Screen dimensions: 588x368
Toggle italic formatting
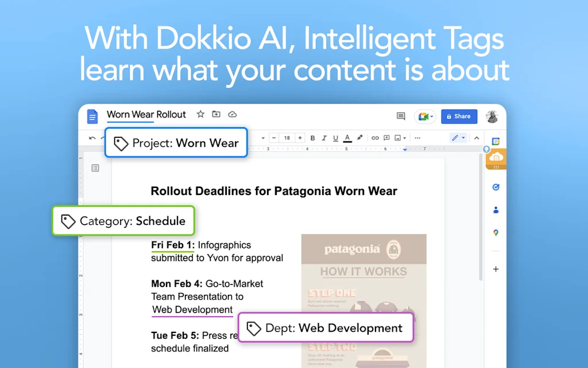pyautogui.click(x=324, y=137)
